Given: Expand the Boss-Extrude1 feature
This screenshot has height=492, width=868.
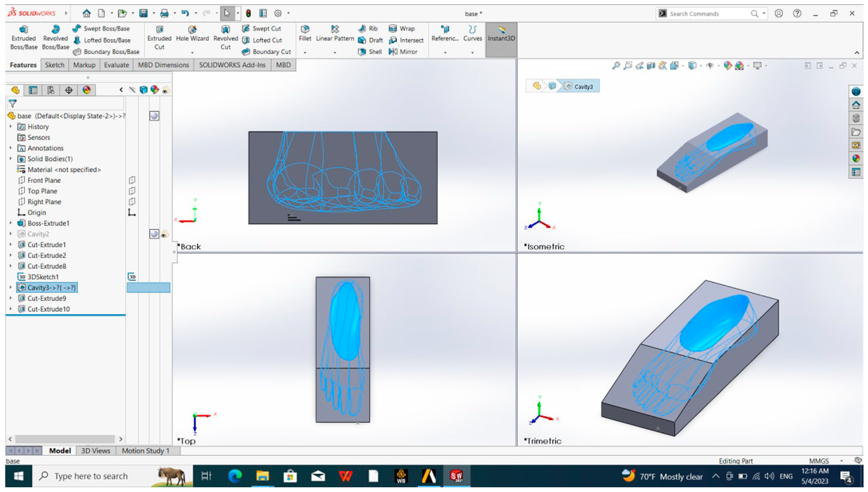Looking at the screenshot, I should click(10, 223).
